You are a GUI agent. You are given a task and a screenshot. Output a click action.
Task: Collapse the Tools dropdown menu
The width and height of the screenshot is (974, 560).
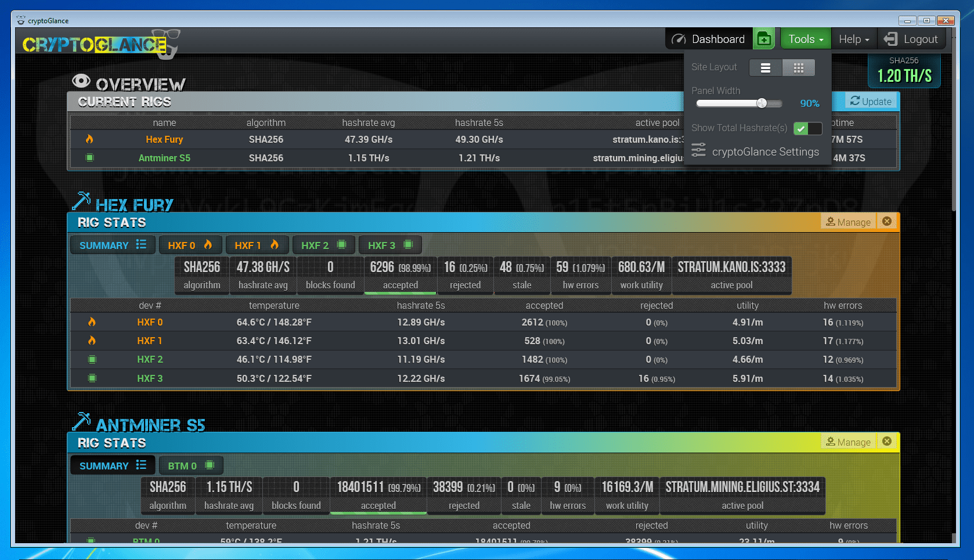coord(806,39)
